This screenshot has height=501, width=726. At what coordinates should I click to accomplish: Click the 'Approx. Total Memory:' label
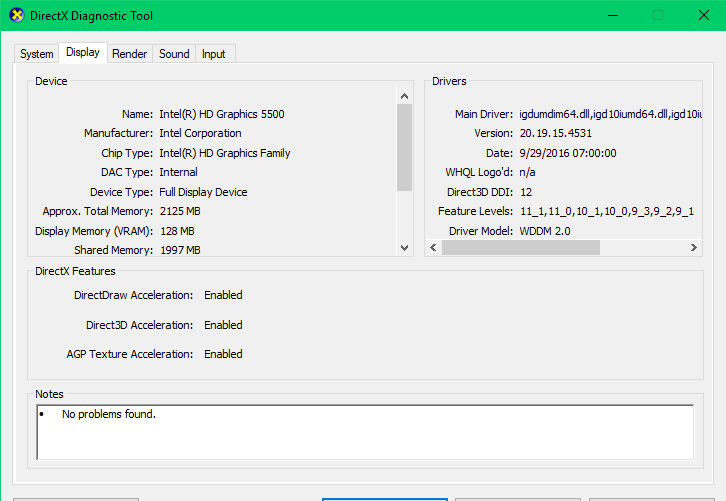(98, 211)
